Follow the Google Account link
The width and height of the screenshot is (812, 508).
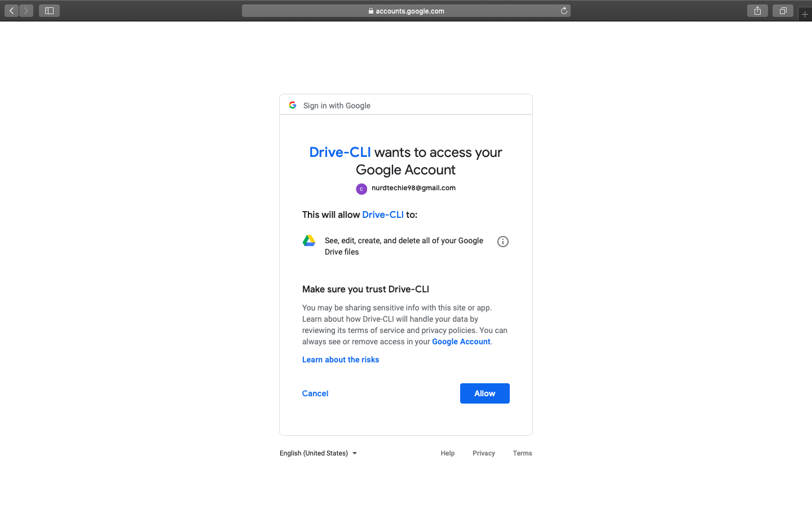click(461, 341)
